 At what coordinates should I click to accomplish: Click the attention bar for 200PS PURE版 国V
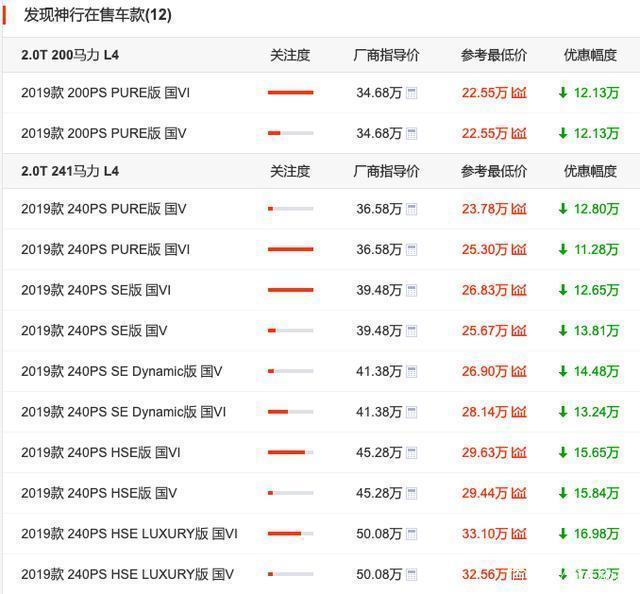(291, 133)
